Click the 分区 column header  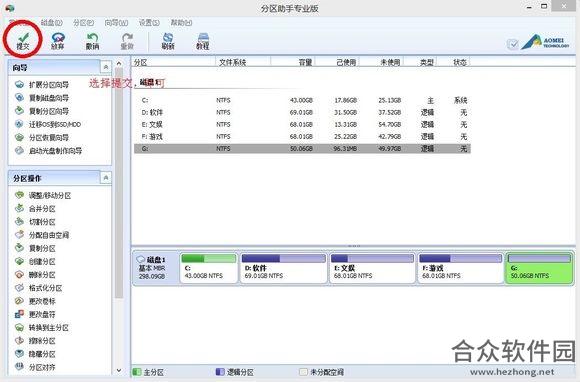173,62
